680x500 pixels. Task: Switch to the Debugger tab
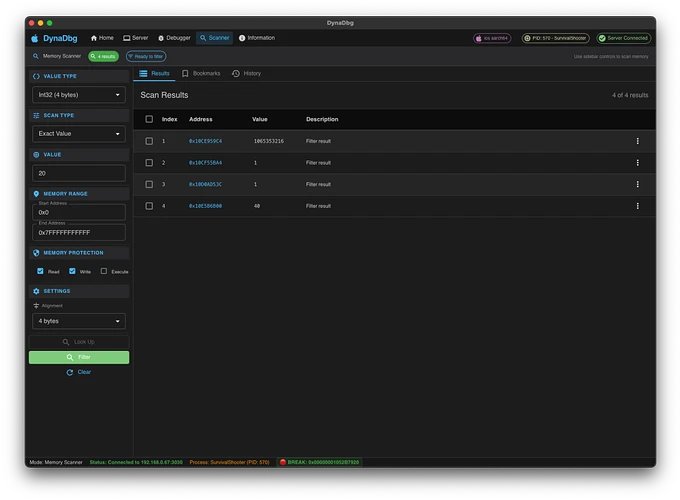coord(173,38)
